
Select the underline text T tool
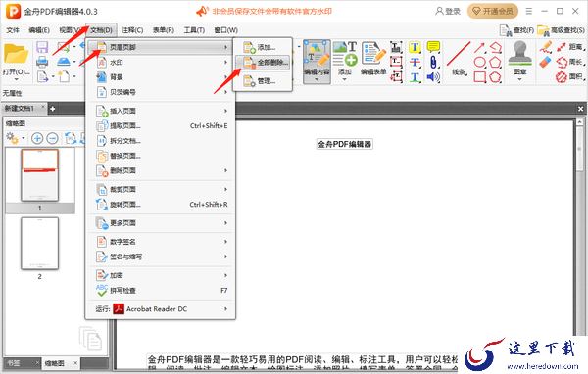(x=415, y=77)
